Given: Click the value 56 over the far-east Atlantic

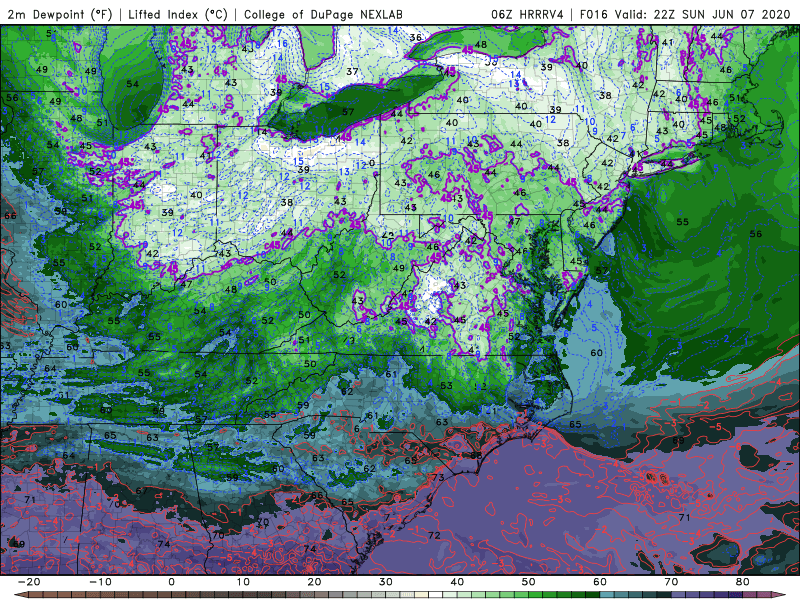Looking at the screenshot, I should point(756,234).
